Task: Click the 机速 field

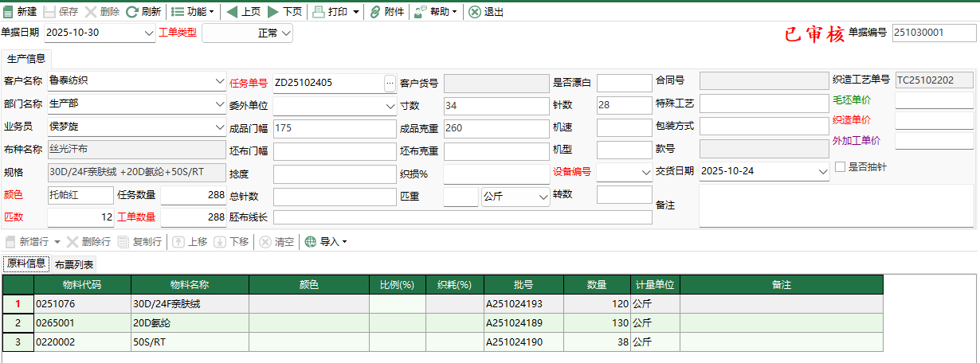Action: point(624,128)
